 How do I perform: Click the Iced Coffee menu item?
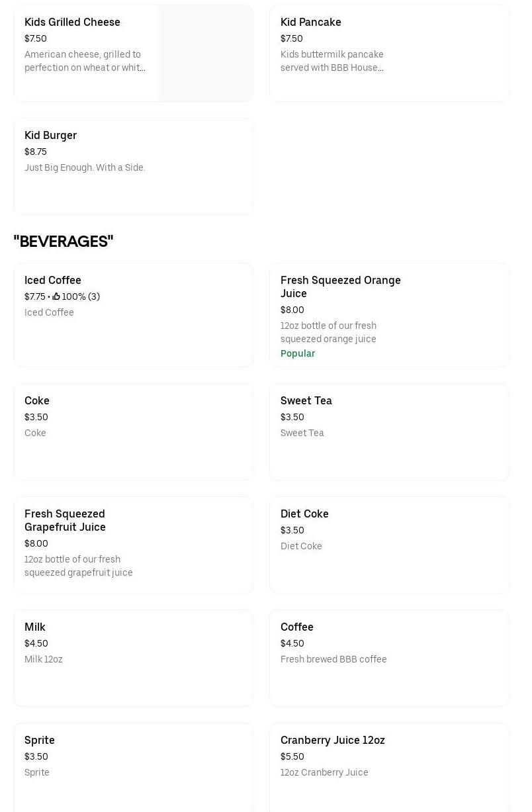coord(53,281)
